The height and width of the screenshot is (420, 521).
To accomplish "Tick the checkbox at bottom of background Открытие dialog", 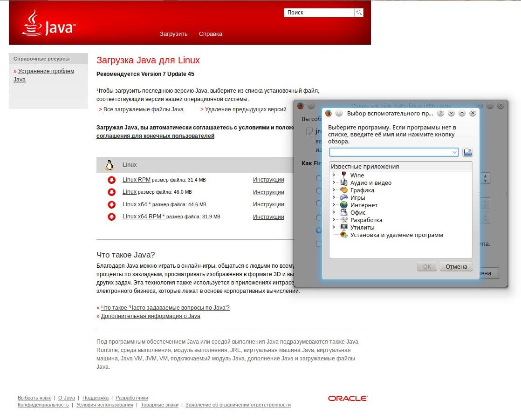I will pyautogui.click(x=319, y=244).
